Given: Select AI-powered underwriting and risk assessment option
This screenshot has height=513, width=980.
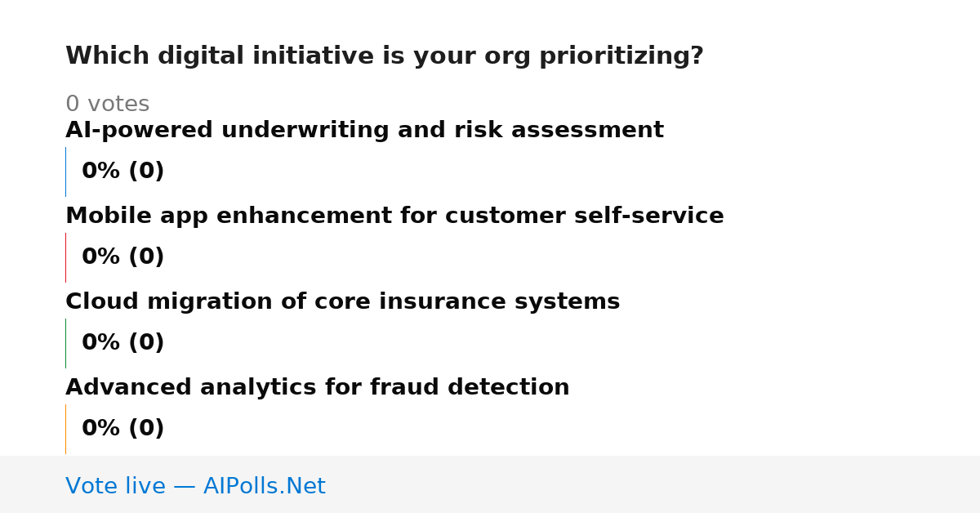Looking at the screenshot, I should [364, 131].
